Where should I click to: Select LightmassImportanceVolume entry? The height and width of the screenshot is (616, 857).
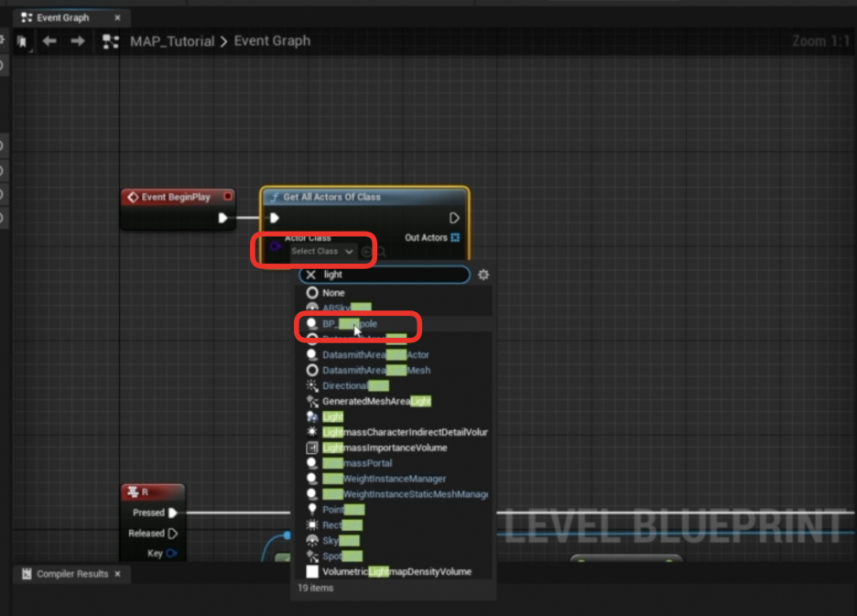394,448
